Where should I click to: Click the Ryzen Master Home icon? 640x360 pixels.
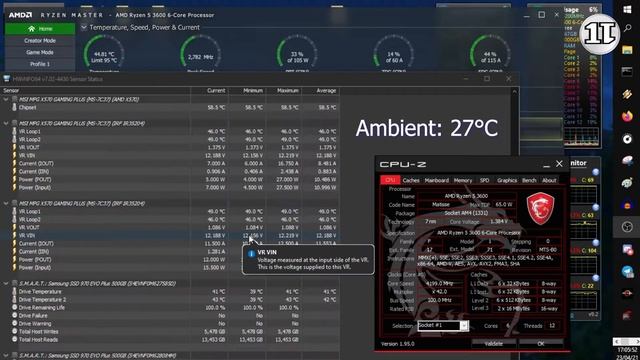[x=32, y=29]
